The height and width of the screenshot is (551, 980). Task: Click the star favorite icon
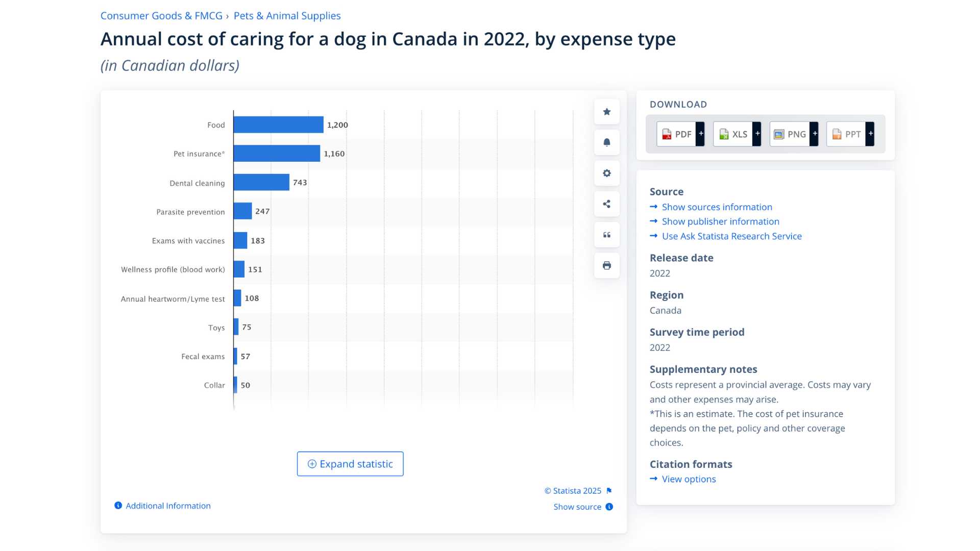(x=606, y=112)
